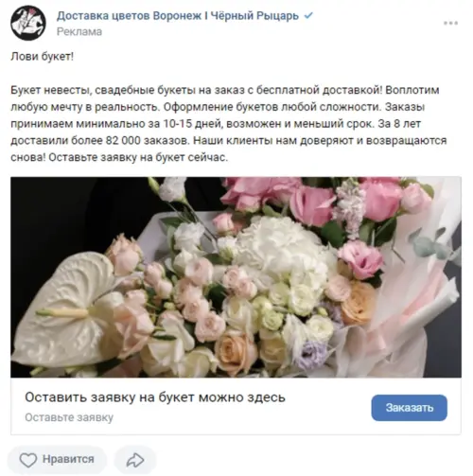Click the blue verified checkmark badge
The width and height of the screenshot is (473, 476).
point(308,15)
